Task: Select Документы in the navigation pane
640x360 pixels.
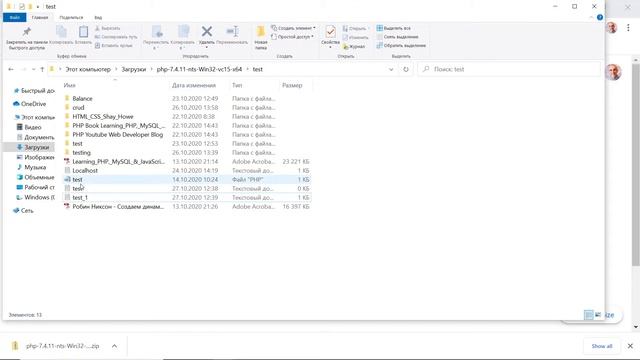Action: tap(35, 137)
